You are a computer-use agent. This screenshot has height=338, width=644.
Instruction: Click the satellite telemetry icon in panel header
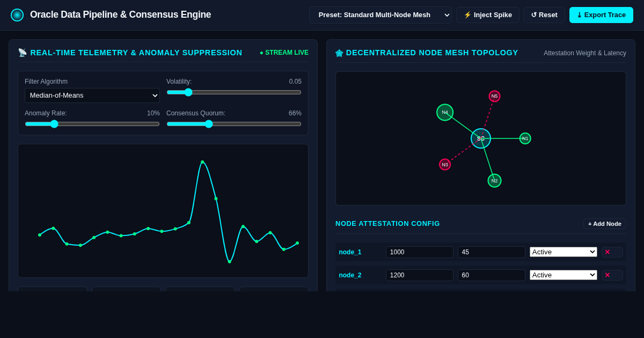pos(23,53)
